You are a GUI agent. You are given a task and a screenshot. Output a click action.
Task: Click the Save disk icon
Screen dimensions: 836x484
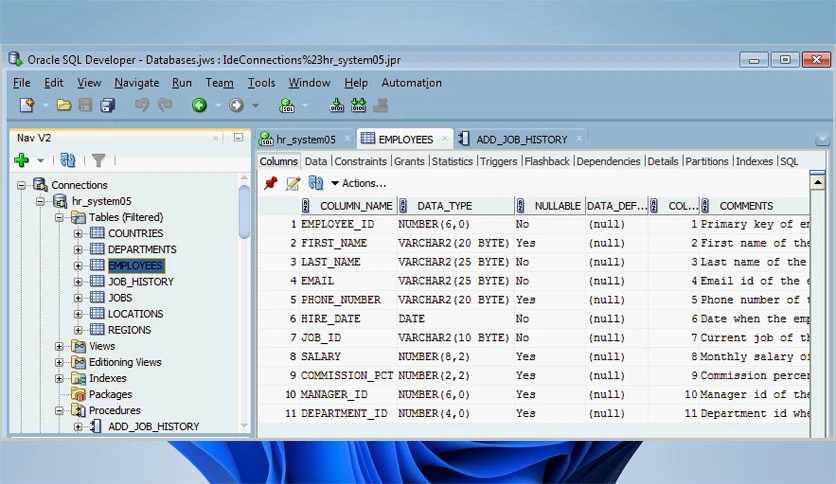[85, 105]
